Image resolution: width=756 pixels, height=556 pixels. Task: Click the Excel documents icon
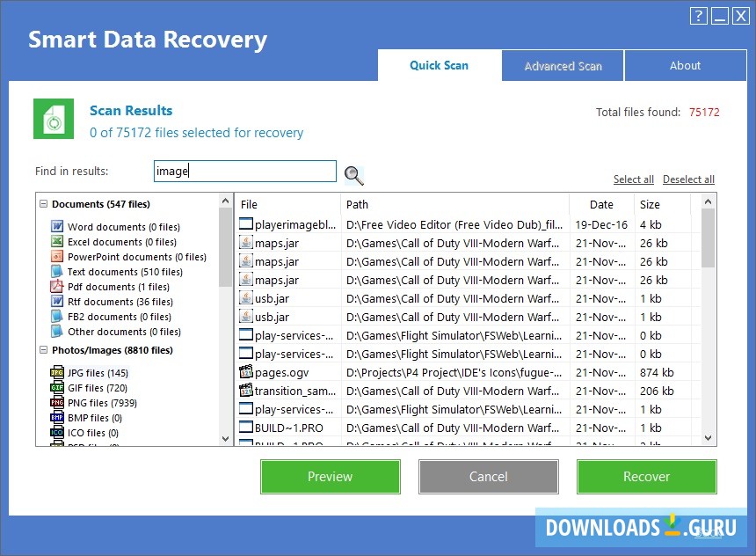57,241
